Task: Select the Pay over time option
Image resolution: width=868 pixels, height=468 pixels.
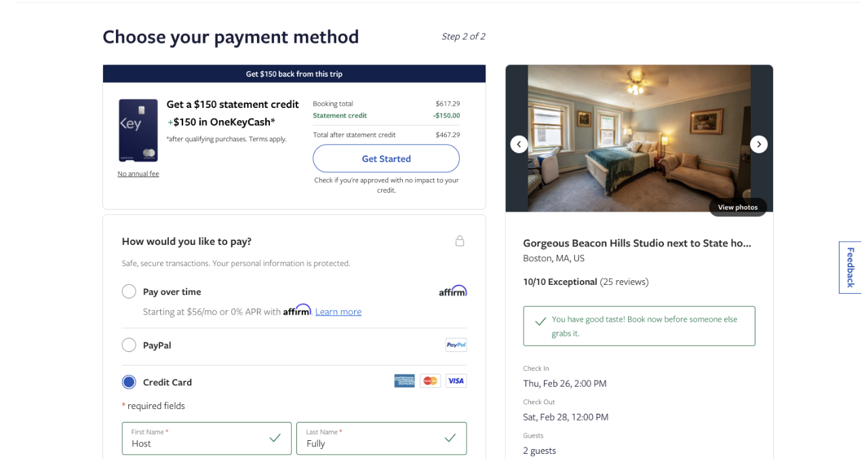Action: [x=129, y=292]
